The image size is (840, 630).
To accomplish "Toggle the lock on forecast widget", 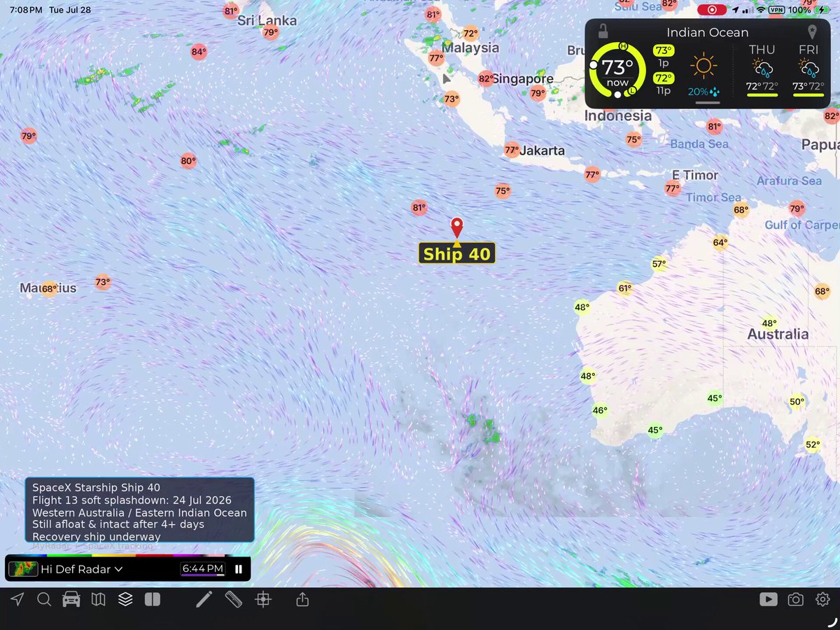I will [x=603, y=31].
